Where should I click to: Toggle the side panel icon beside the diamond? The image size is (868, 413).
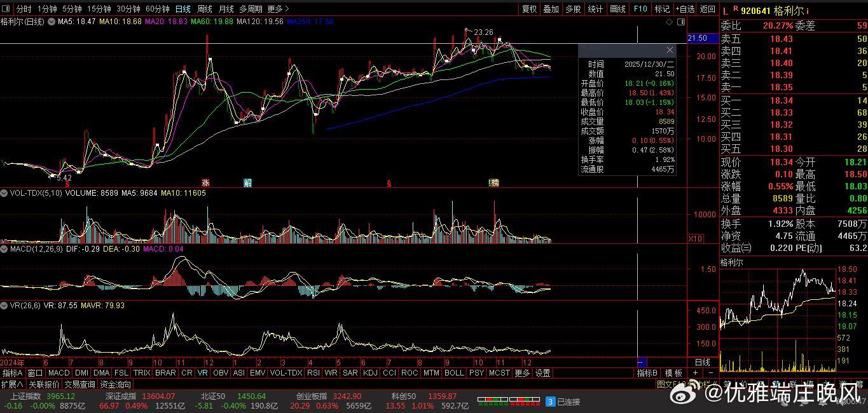[681, 22]
